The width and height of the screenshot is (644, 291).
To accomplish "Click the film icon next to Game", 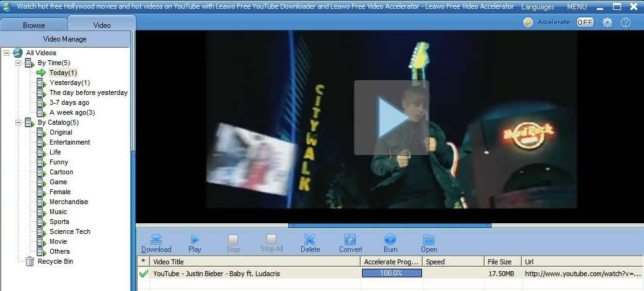I will pyautogui.click(x=42, y=182).
